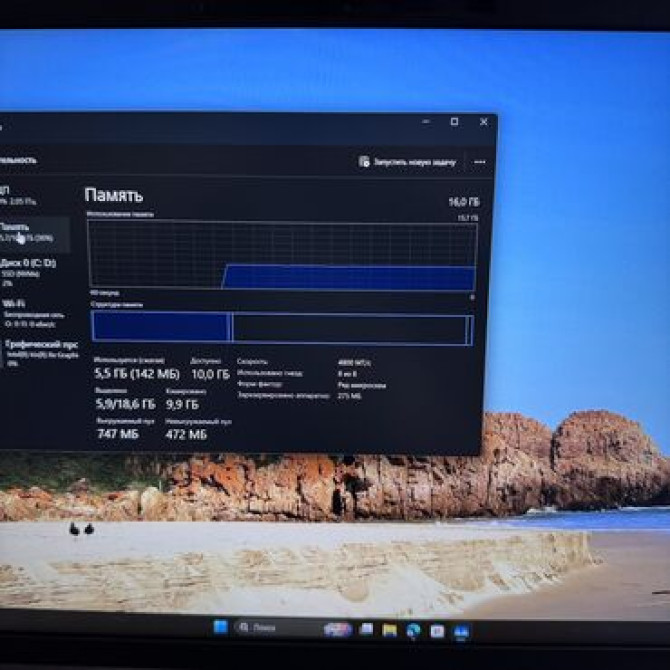670x670 pixels.
Task: Click the 747 МБ paged pool value
Action: [x=118, y=434]
